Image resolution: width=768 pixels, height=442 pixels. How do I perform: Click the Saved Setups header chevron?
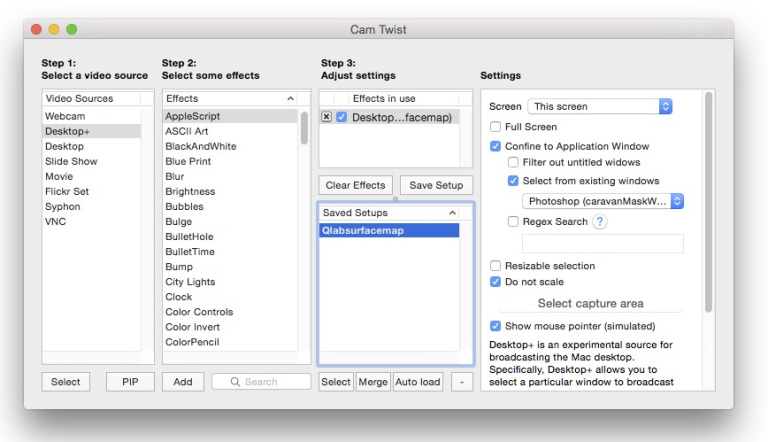click(x=451, y=213)
